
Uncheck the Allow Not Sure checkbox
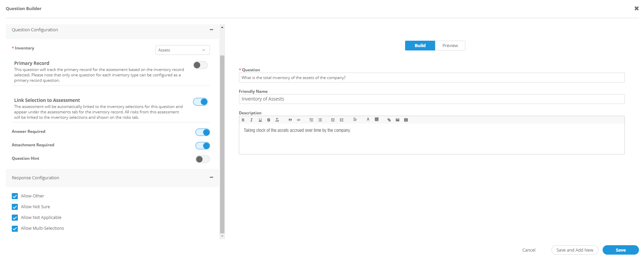(x=15, y=207)
